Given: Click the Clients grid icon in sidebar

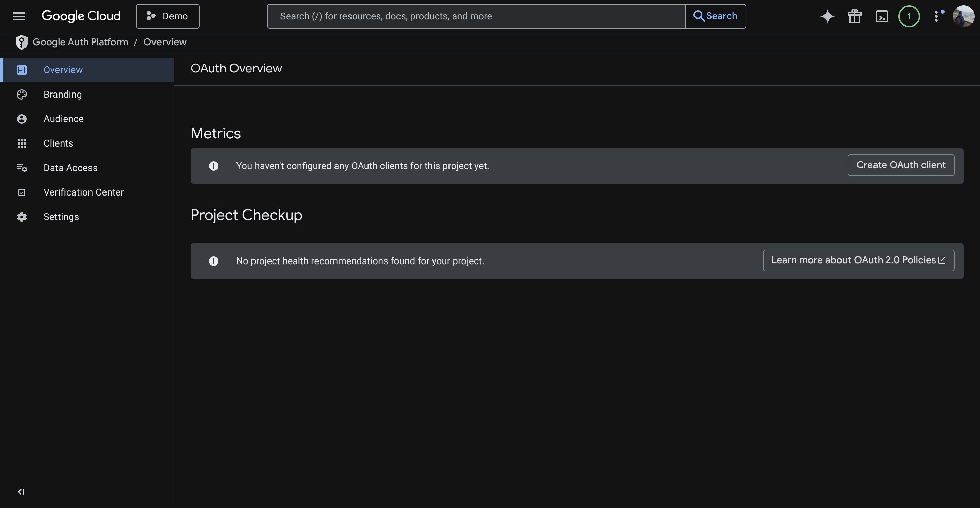Looking at the screenshot, I should 22,143.
